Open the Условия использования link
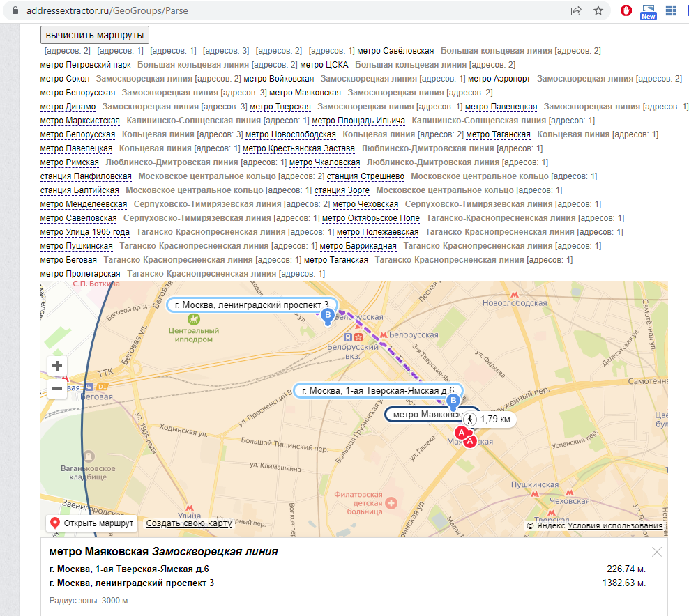The height and width of the screenshot is (616, 689). [x=615, y=525]
